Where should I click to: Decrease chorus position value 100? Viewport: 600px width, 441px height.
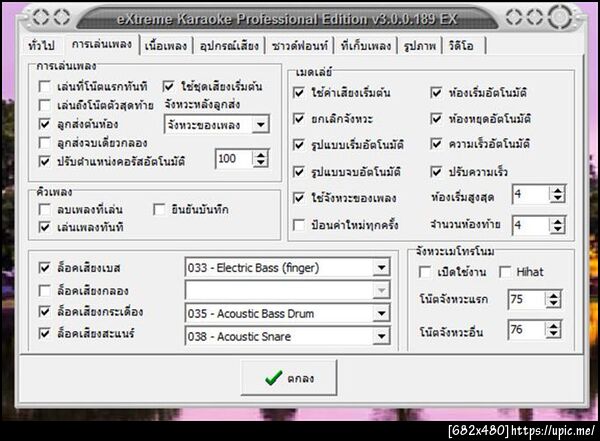[x=261, y=163]
